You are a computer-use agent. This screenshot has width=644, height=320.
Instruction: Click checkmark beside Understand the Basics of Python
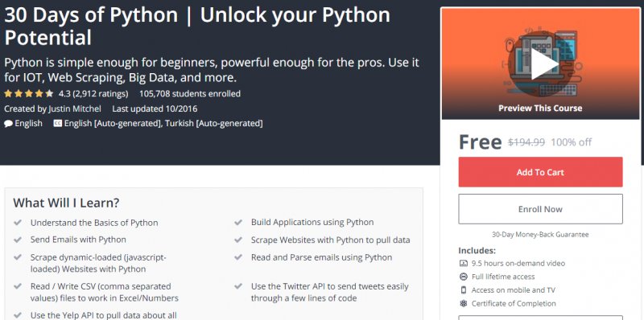coord(18,223)
